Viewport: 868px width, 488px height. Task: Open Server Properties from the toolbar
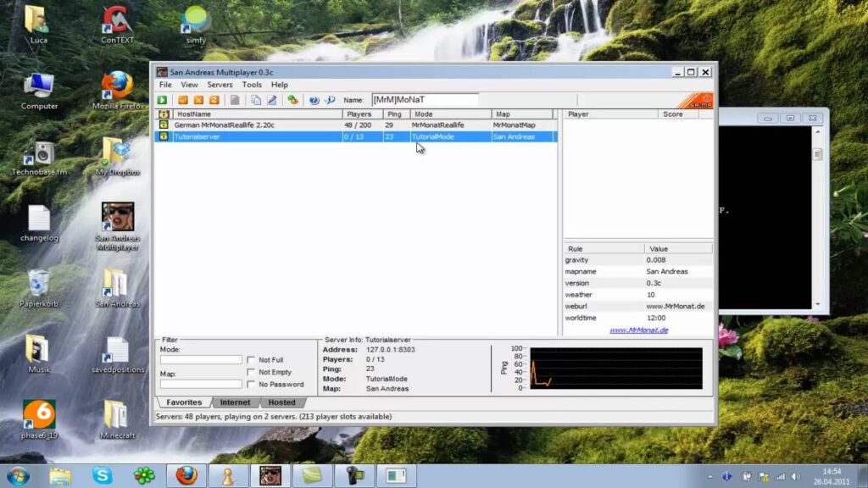[272, 100]
